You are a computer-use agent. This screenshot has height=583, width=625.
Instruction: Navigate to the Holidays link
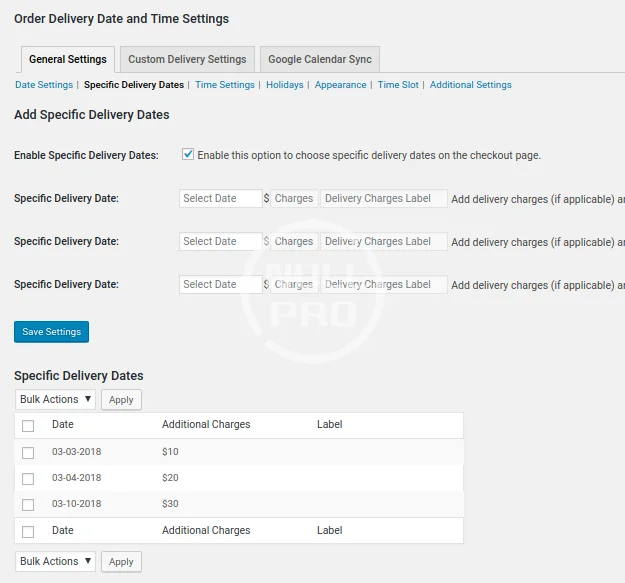pyautogui.click(x=285, y=85)
